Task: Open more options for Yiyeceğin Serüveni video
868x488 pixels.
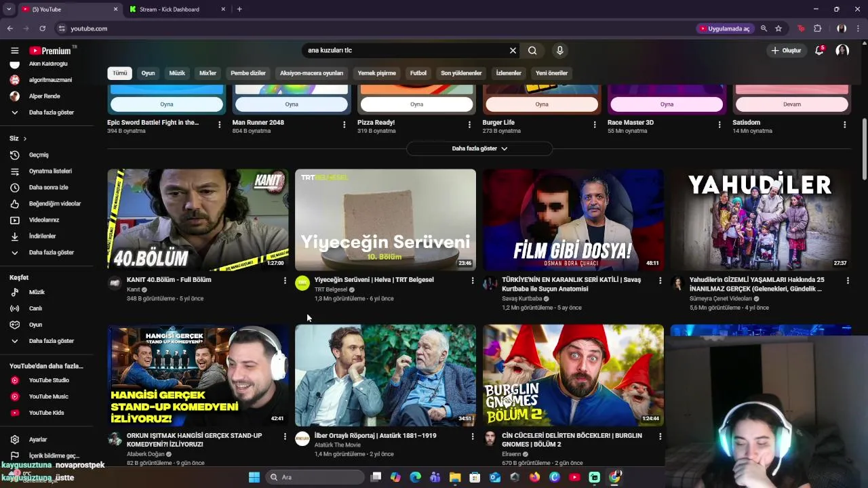Action: (x=473, y=281)
